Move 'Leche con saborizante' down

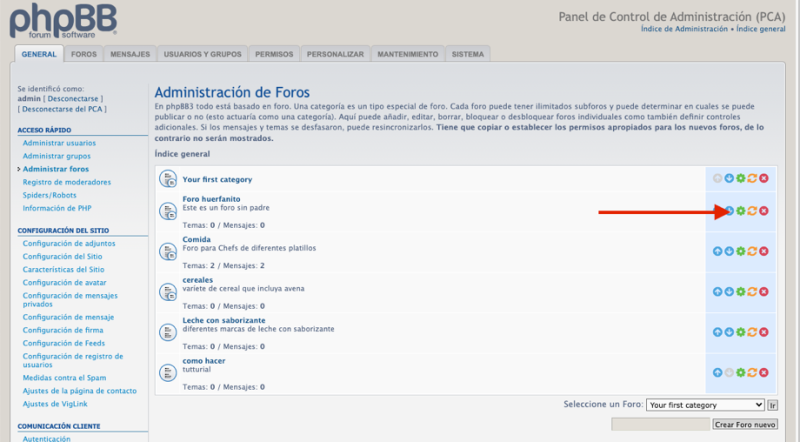coord(729,332)
